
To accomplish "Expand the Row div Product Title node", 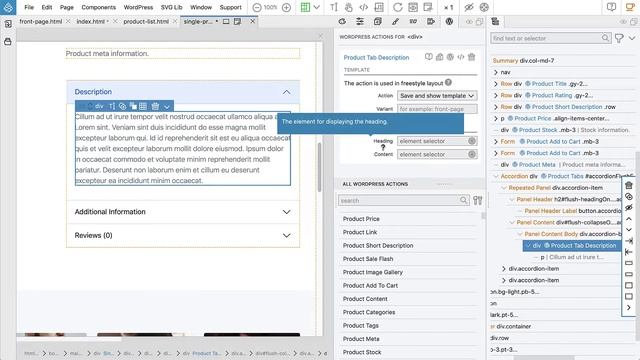I will point(496,84).
